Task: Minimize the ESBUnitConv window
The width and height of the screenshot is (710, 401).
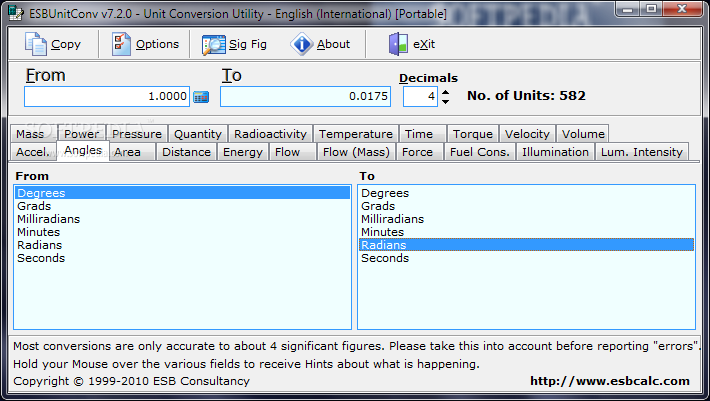Action: click(628, 9)
